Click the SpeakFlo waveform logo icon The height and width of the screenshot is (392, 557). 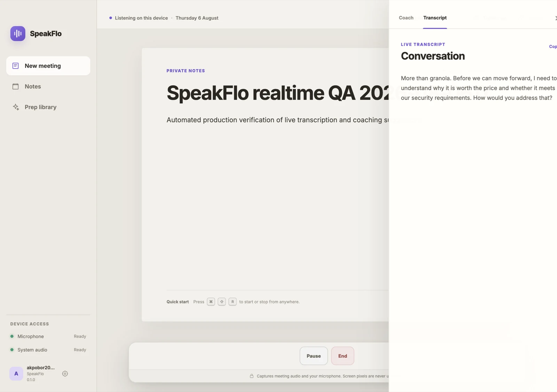(x=18, y=33)
